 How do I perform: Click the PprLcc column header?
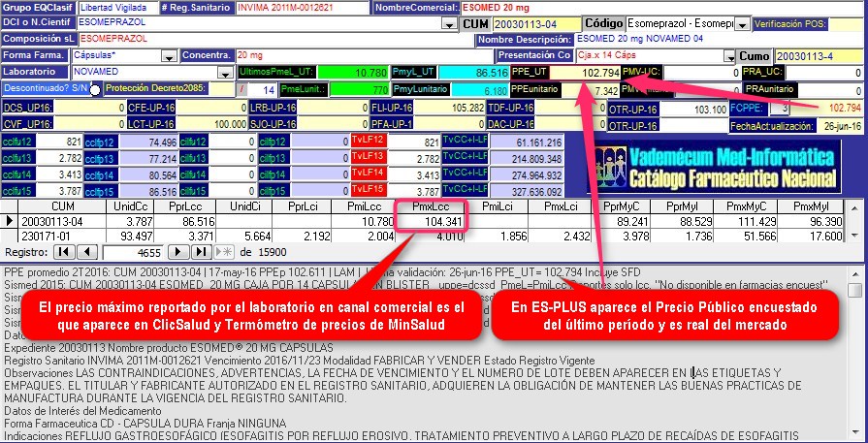tap(183, 206)
